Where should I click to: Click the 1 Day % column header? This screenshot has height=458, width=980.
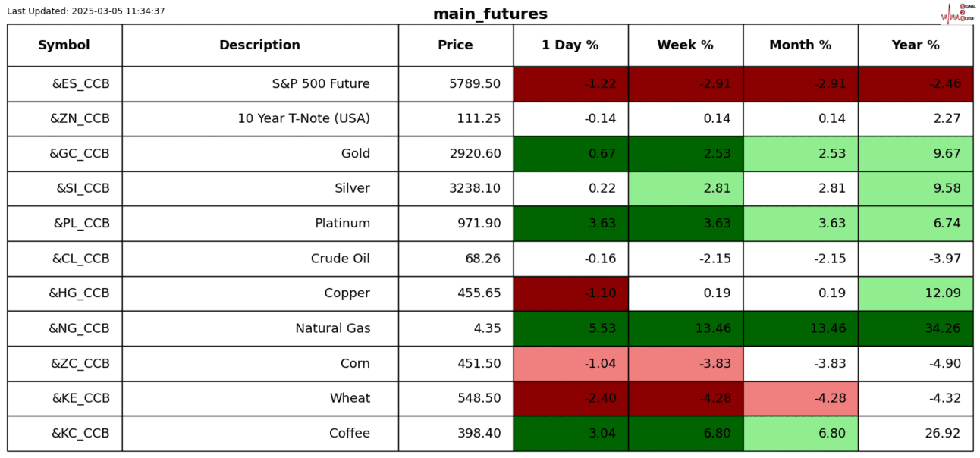[x=570, y=45]
